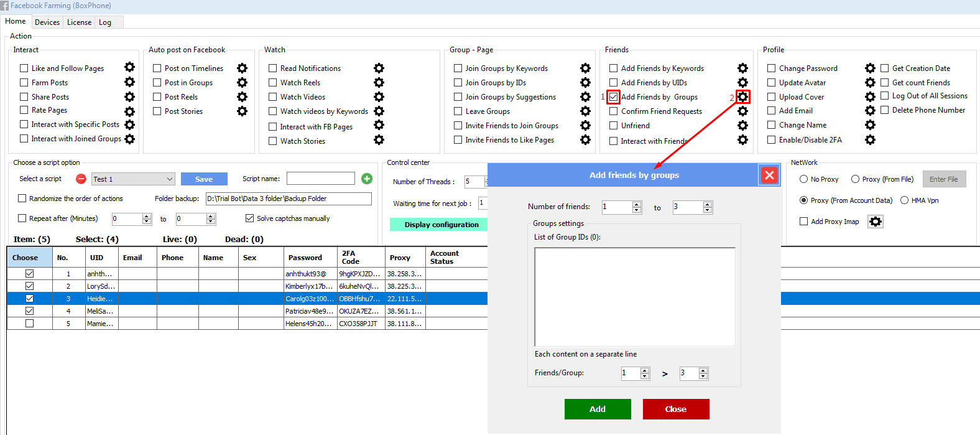Image resolution: width=980 pixels, height=435 pixels.
Task: Click red Close button in dialog
Action: pyautogui.click(x=676, y=409)
